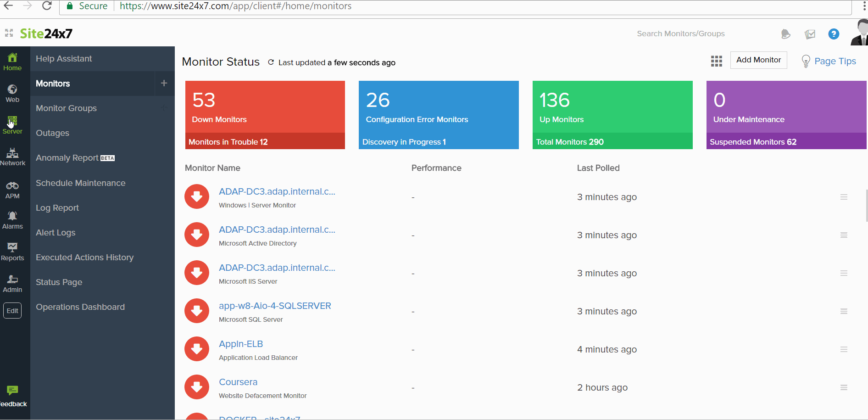
Task: Open the blue help question mark icon
Action: click(834, 34)
